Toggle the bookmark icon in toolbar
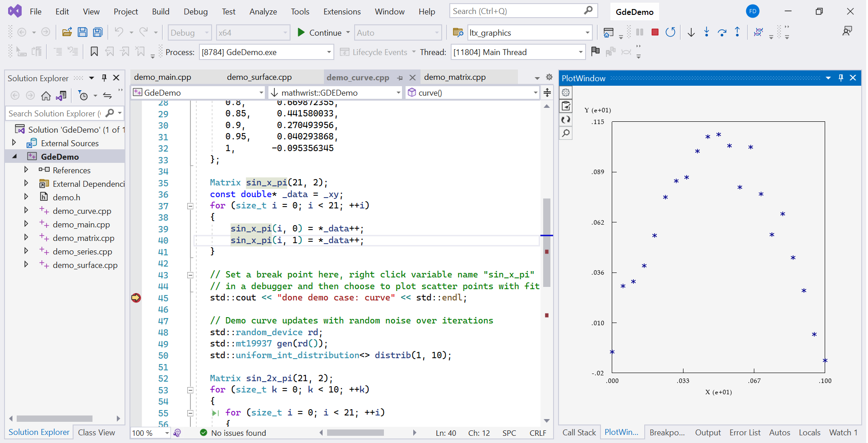 (94, 52)
